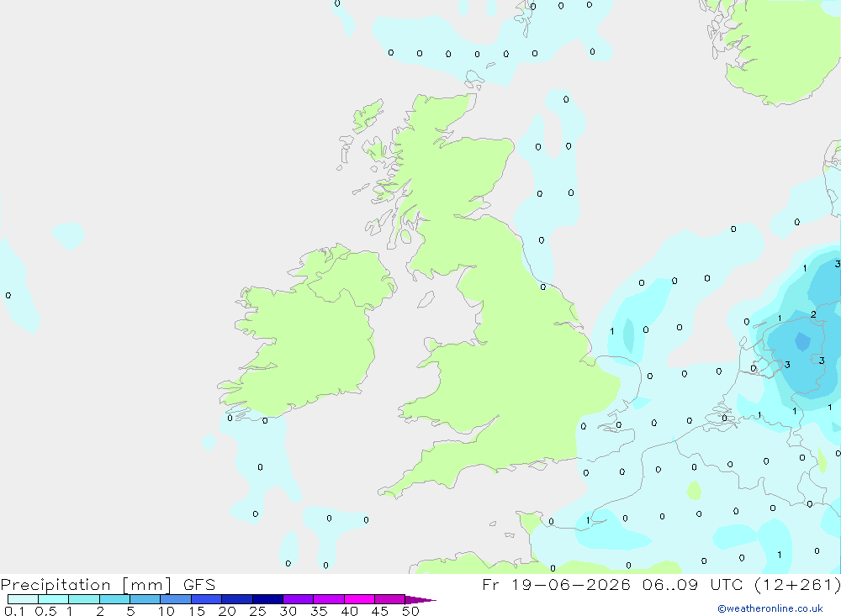Pick the 1–2 mm legend swatch
This screenshot has width=841, height=616.
83,599
